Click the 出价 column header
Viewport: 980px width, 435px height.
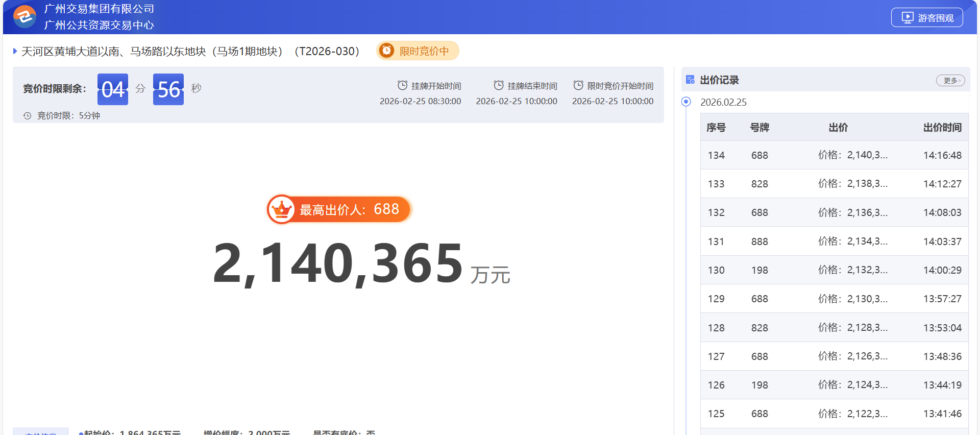click(838, 128)
